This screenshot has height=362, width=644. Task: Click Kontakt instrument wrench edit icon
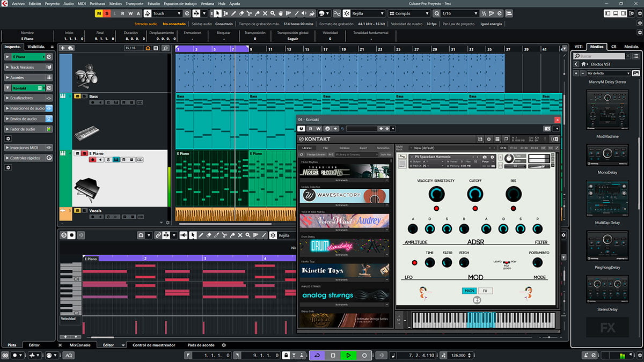pyautogui.click(x=403, y=157)
